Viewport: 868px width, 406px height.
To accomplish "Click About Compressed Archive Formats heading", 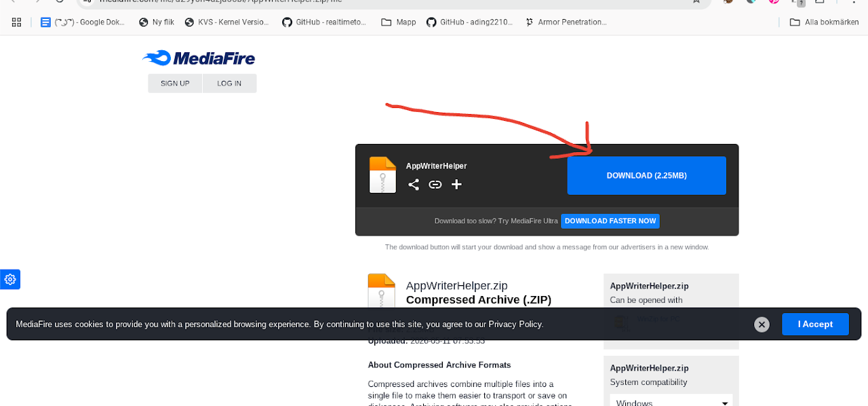I will pyautogui.click(x=439, y=365).
